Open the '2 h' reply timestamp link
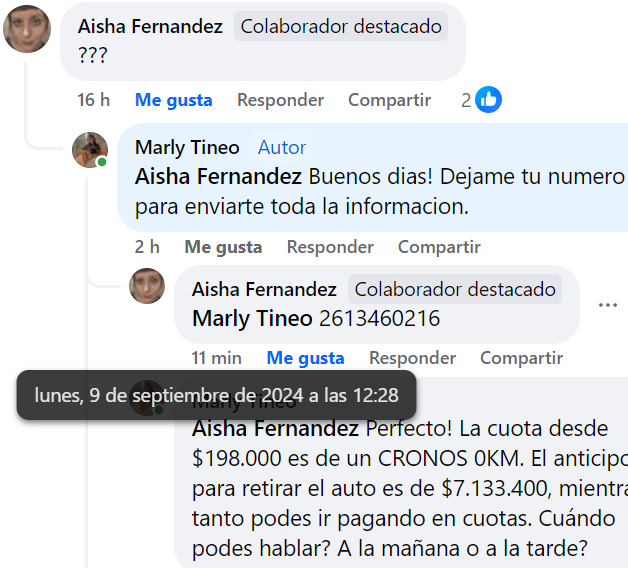The height and width of the screenshot is (568, 628). pyautogui.click(x=147, y=247)
